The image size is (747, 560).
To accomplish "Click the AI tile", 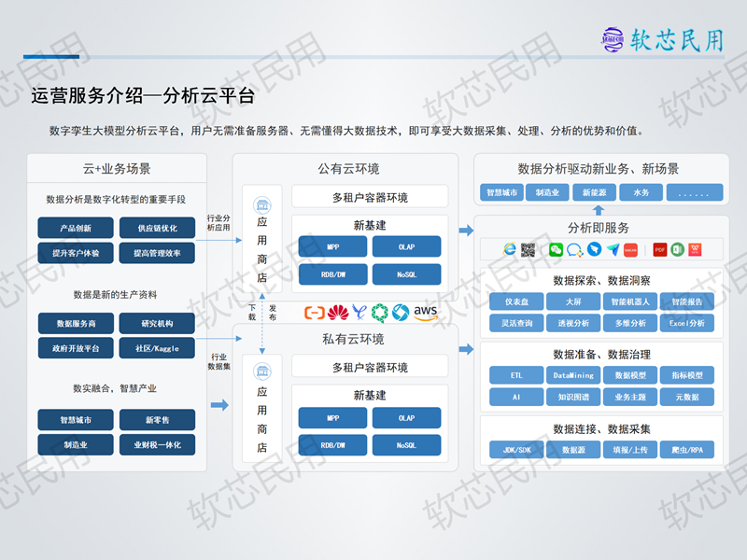I will click(516, 397).
